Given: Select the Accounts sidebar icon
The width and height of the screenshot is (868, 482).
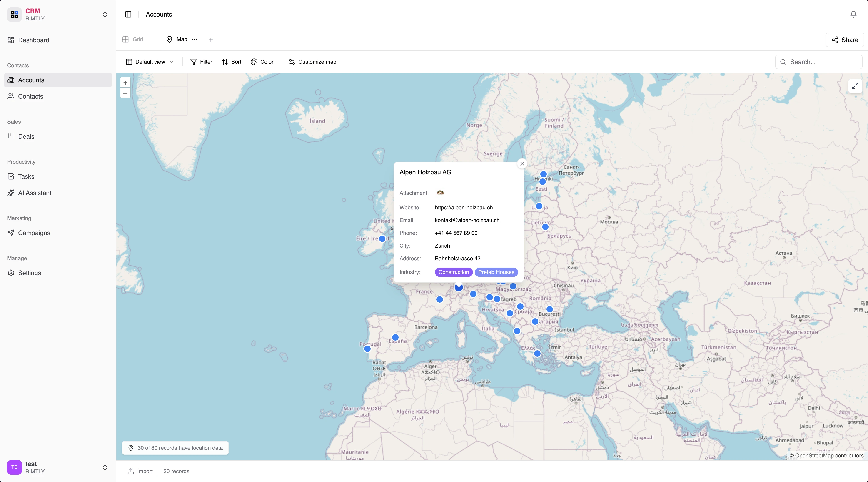Looking at the screenshot, I should tap(11, 80).
